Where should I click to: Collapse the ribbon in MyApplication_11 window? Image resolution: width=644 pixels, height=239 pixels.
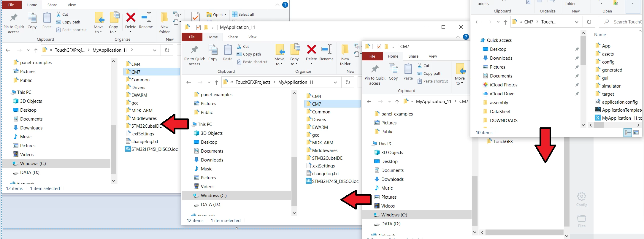click(458, 37)
